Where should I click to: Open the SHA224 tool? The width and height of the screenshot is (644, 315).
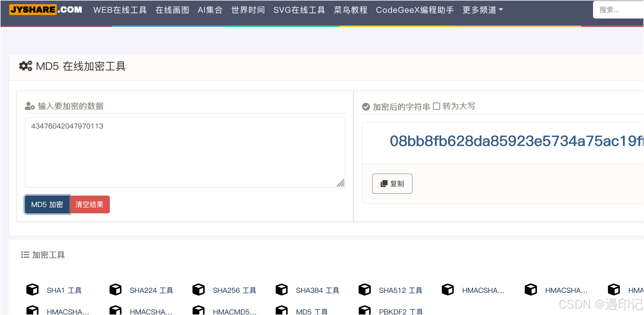click(151, 290)
